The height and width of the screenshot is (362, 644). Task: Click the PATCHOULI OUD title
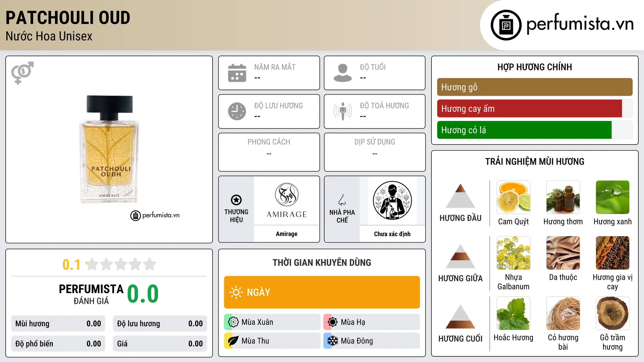[x=68, y=18]
